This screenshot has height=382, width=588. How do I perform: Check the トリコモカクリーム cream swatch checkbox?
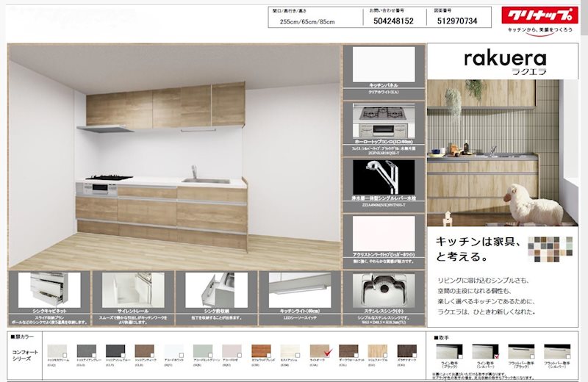(x=65, y=355)
